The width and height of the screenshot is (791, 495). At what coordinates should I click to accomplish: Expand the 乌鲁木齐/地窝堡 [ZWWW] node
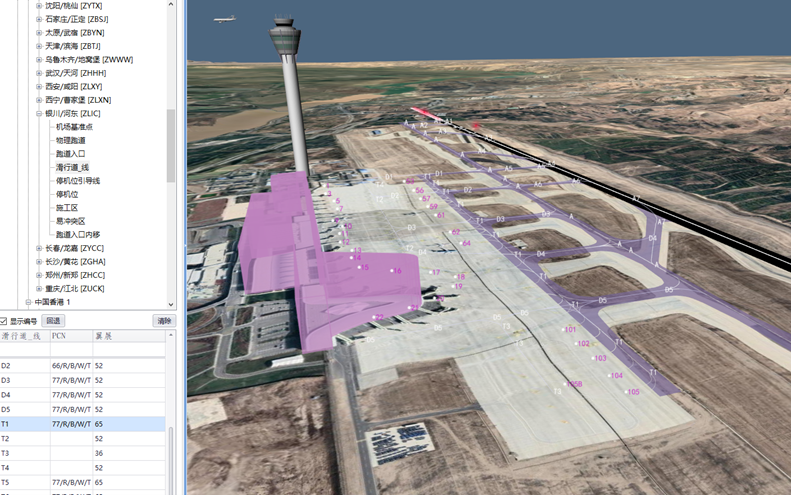[39, 59]
